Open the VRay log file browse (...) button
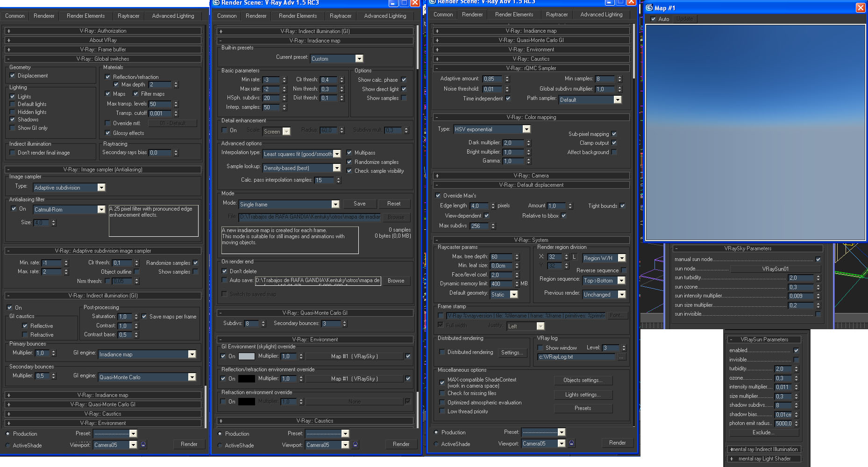Image resolution: width=868 pixels, height=467 pixels. pos(621,357)
